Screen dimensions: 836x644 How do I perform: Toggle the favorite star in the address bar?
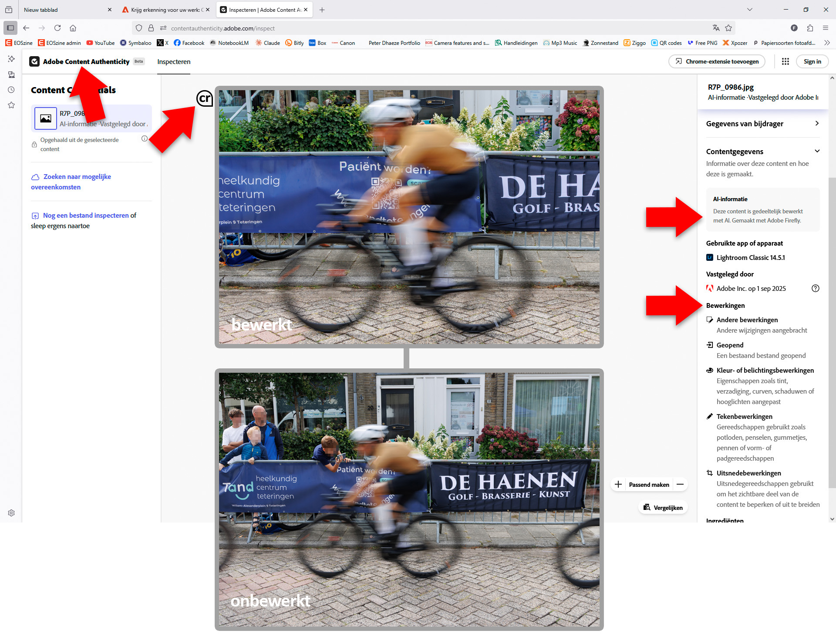coord(728,28)
